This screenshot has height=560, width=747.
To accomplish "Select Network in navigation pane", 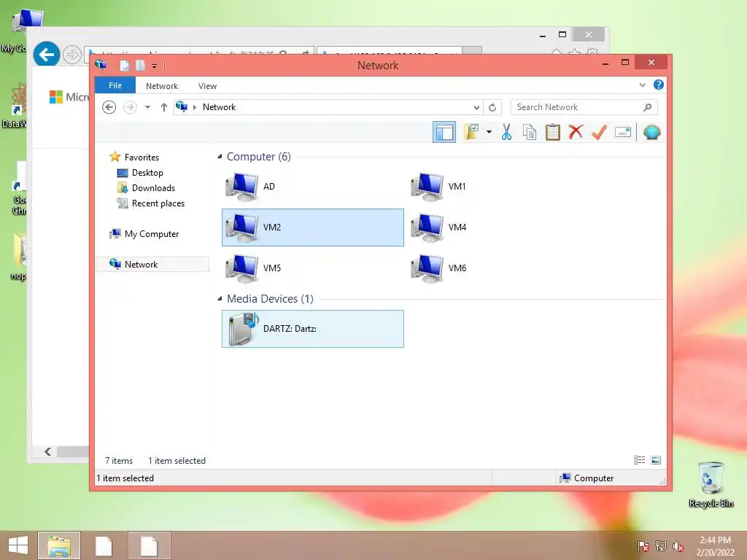I will (152, 264).
